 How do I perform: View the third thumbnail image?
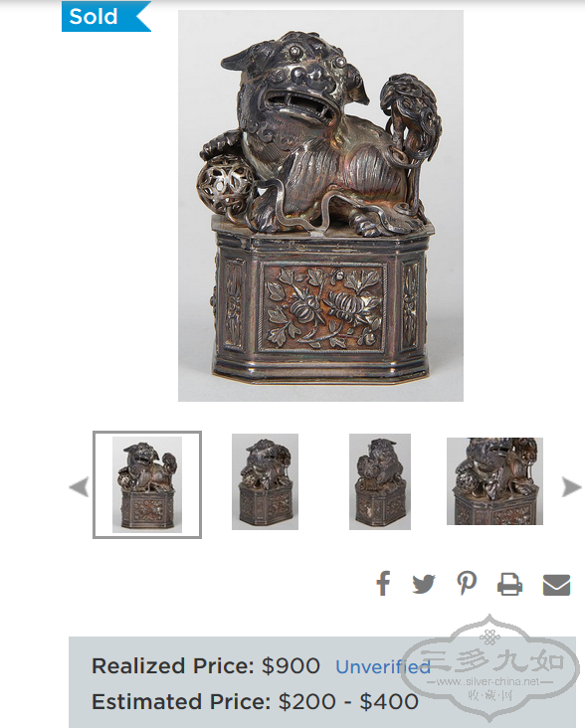380,481
